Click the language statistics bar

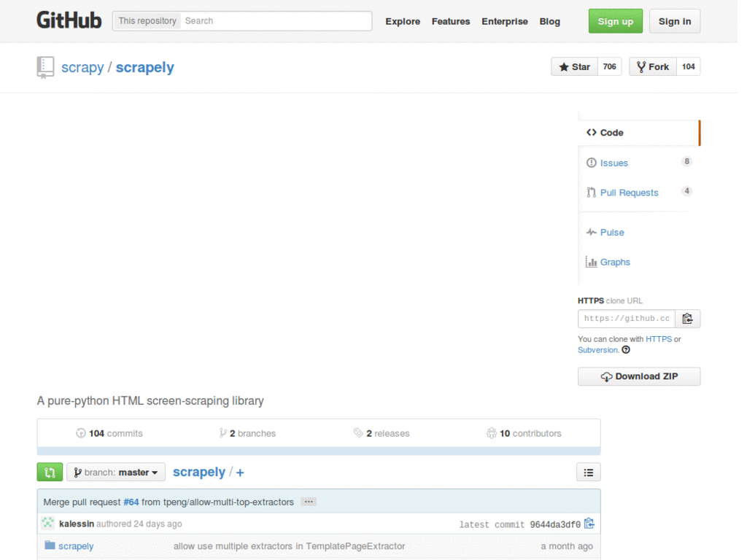(319, 451)
